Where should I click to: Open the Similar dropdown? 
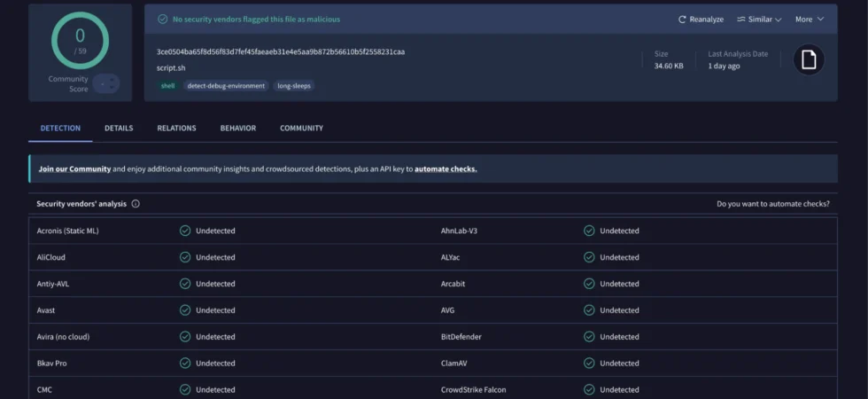[x=759, y=20]
